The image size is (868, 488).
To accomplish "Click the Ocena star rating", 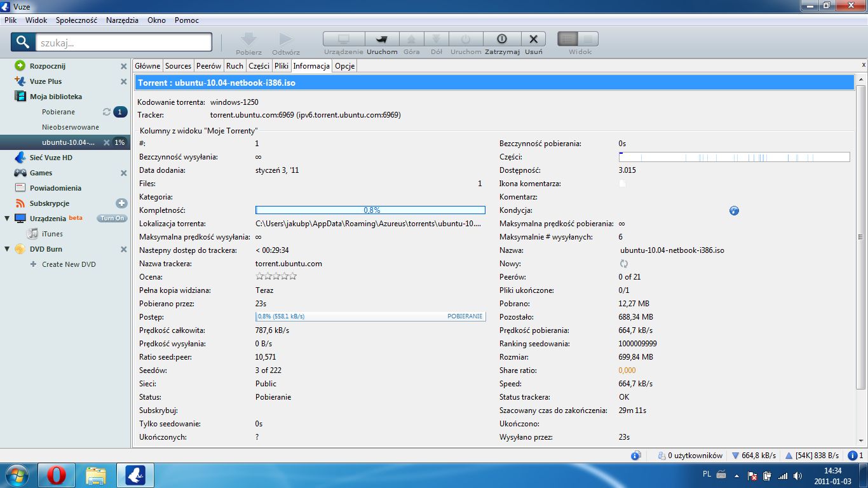I will click(276, 276).
